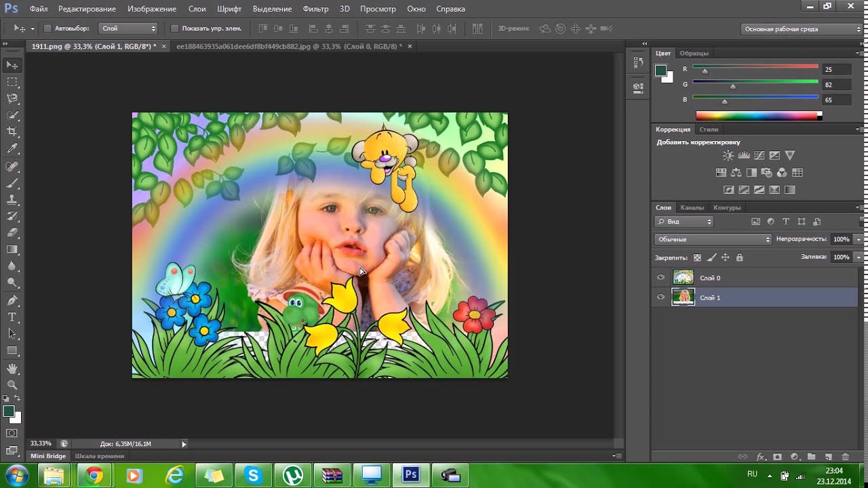
Task: Enable Показать упр. элем. checkbox
Action: pos(174,28)
